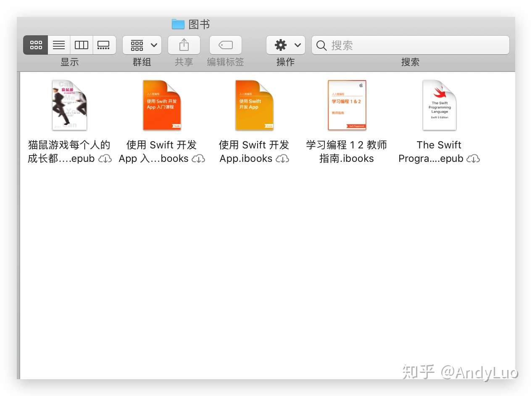Click file name 使用 Swift 开发 App.ibooks
The width and height of the screenshot is (532, 396).
(x=254, y=152)
